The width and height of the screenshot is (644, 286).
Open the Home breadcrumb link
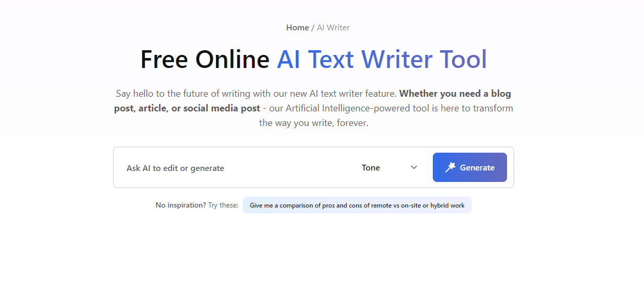click(x=297, y=28)
